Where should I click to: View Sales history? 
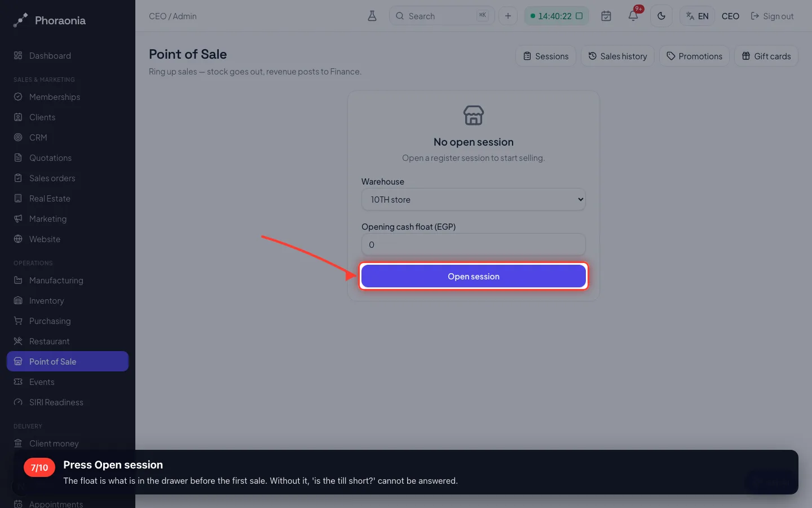(617, 56)
